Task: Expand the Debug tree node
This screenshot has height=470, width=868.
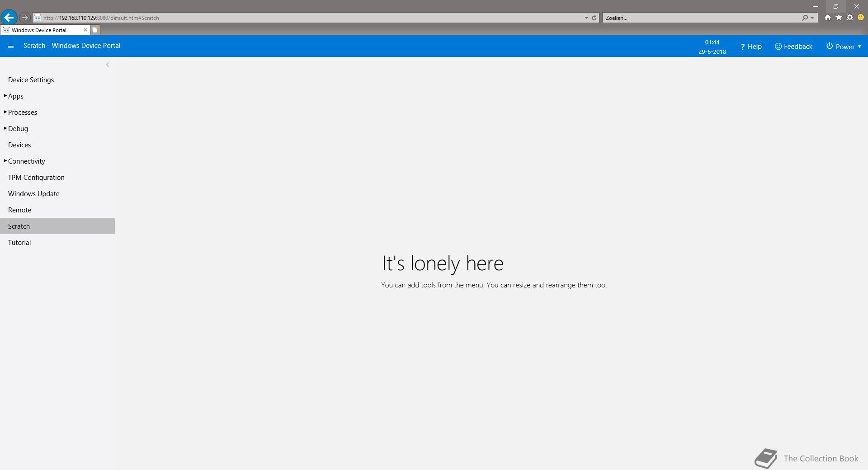Action: pyautogui.click(x=5, y=128)
